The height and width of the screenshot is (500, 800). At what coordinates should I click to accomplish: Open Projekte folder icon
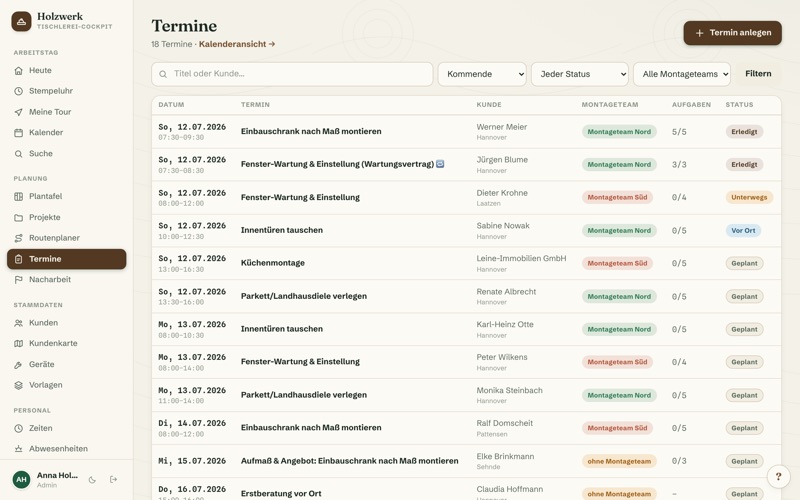point(18,217)
